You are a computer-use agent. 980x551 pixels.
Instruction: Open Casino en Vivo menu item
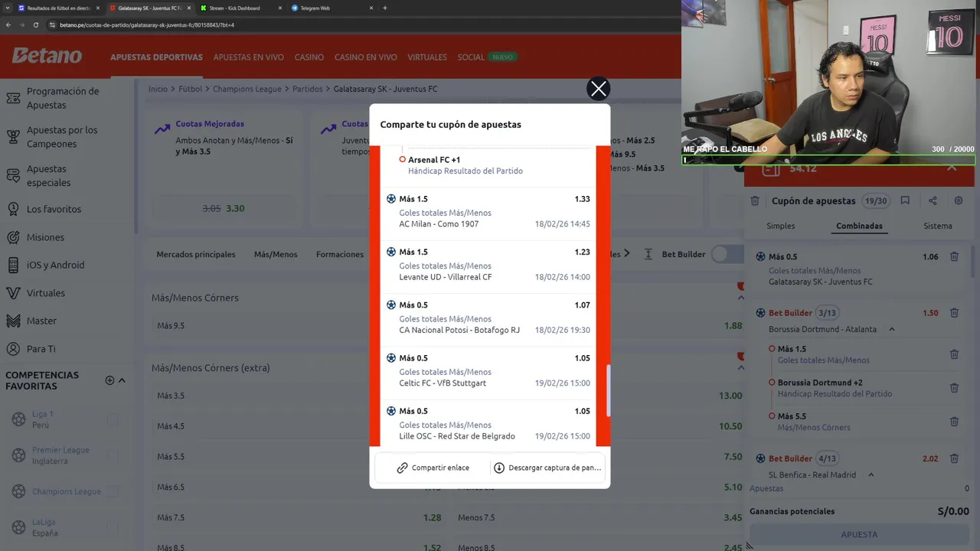click(366, 57)
